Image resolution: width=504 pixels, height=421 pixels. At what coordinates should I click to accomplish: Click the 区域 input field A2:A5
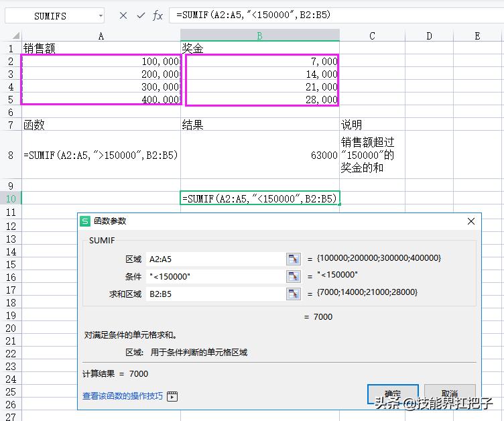(x=216, y=259)
